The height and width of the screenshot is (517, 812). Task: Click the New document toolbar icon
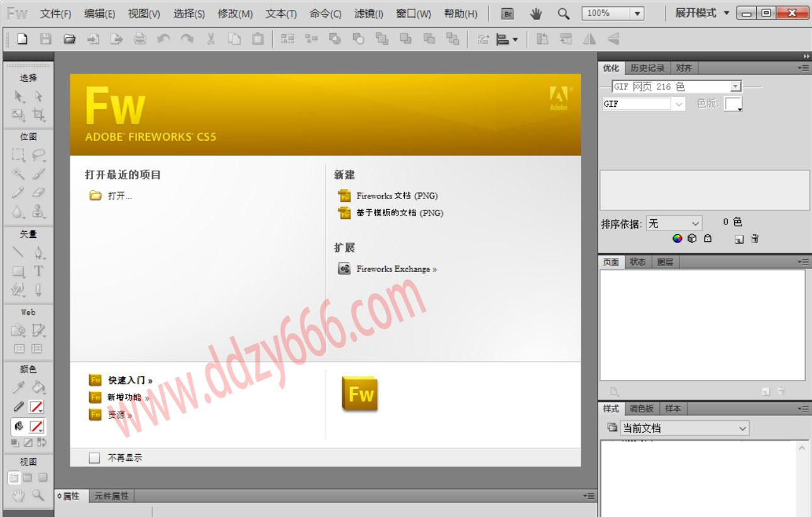[x=22, y=39]
